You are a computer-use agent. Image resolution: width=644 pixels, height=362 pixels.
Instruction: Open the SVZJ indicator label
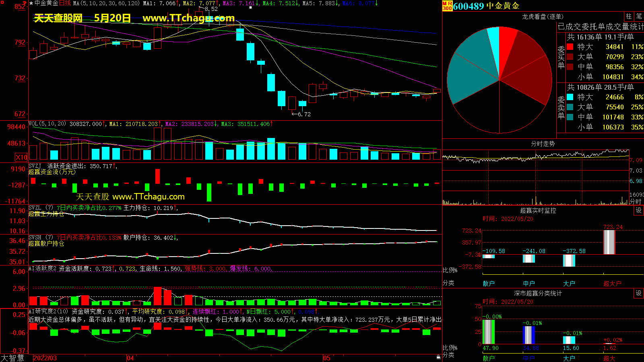coord(35,166)
